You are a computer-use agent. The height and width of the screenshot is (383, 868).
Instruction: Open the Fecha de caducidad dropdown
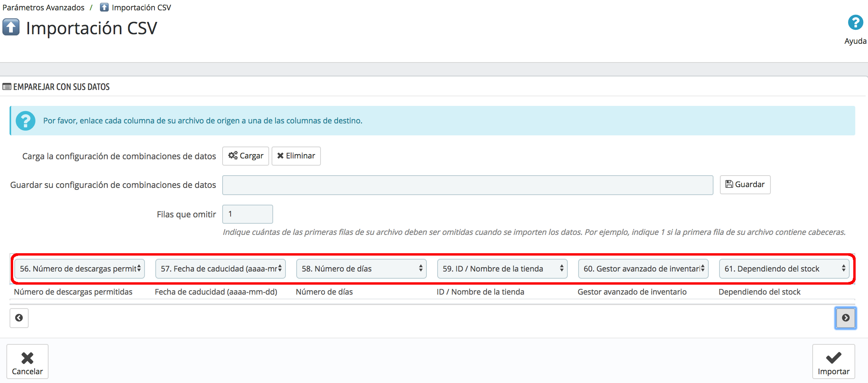point(221,269)
